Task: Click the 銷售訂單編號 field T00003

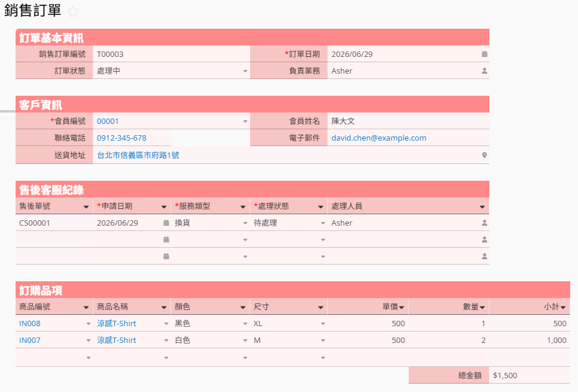Action: tap(171, 54)
